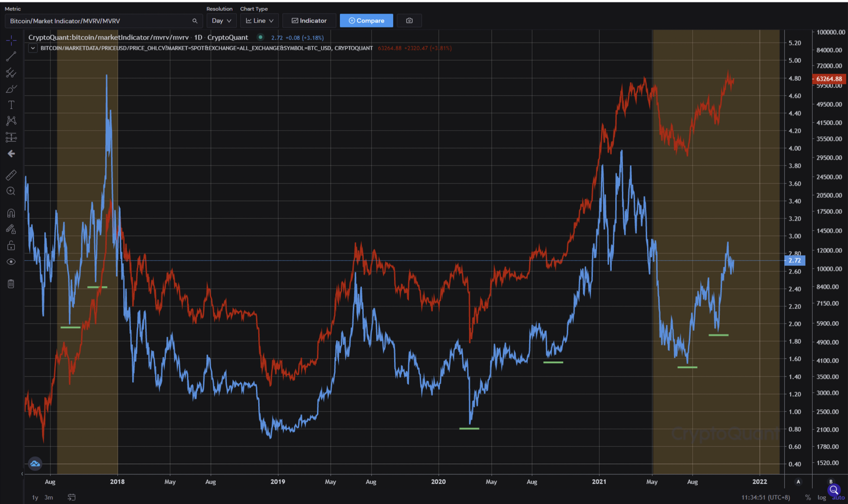This screenshot has height=504, width=848.
Task: Toggle magnet mode for drawings
Action: click(11, 213)
